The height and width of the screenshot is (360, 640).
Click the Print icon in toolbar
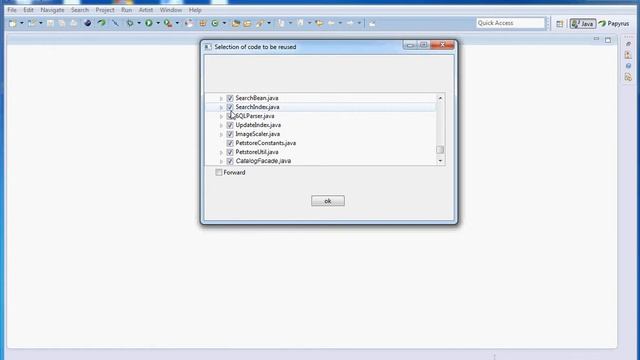coord(74,23)
